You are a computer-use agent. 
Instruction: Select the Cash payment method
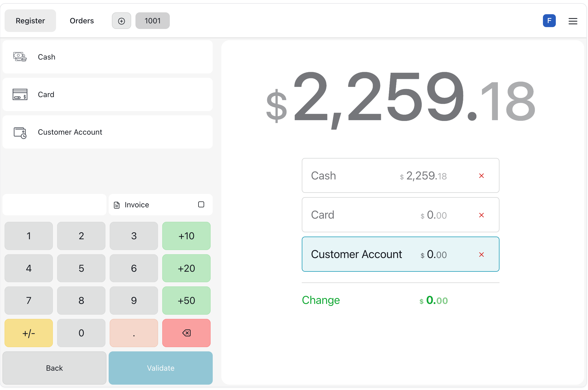tap(107, 57)
